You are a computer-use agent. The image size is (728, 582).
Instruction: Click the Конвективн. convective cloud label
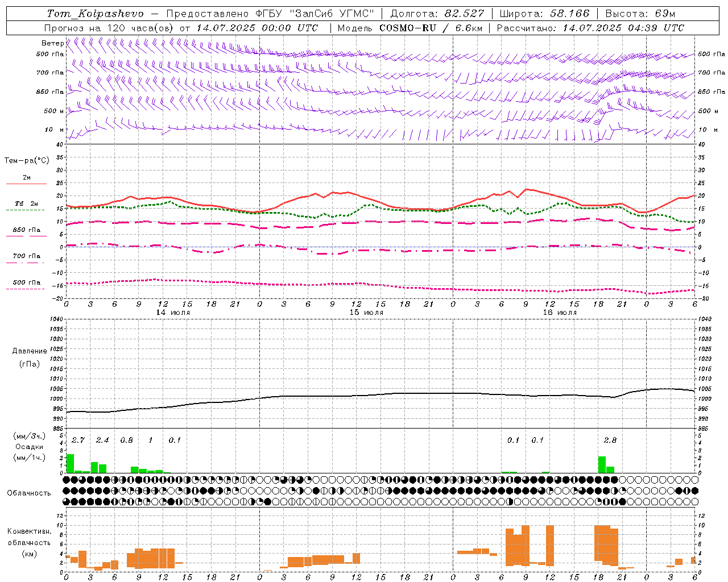30,531
